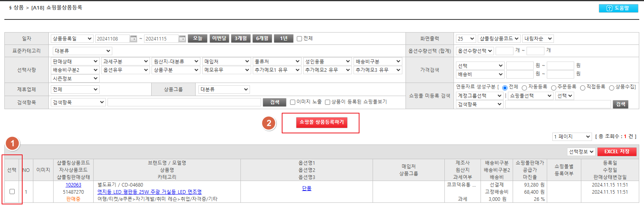Expand the 판매상태 dropdown
The width and height of the screenshot is (644, 206).
click(75, 62)
